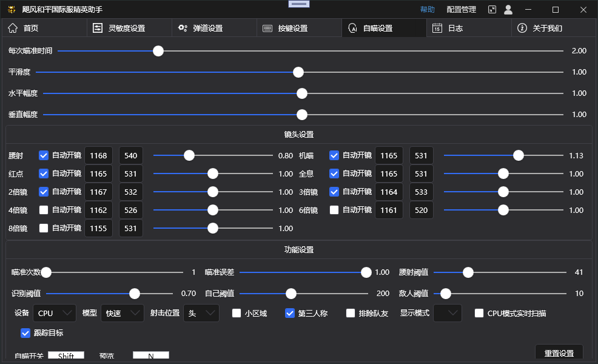The width and height of the screenshot is (598, 364).
Task: Click the 重置设置 button
Action: 559,352
